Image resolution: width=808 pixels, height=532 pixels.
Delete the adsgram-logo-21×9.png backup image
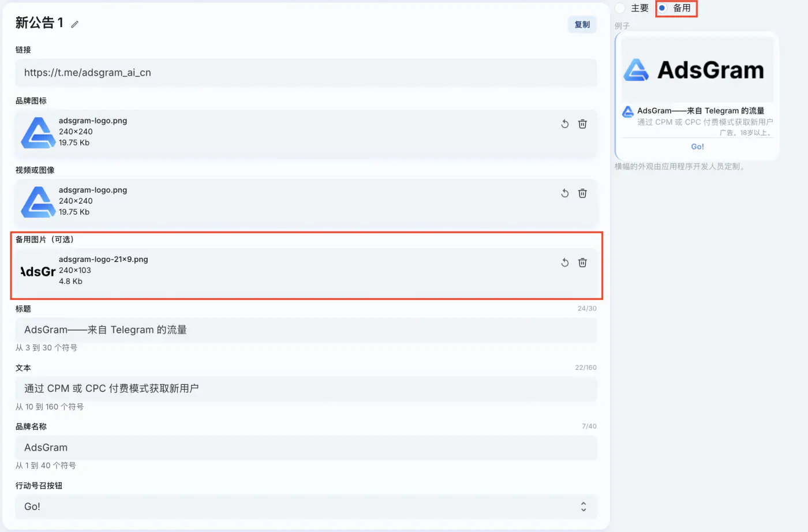[582, 263]
